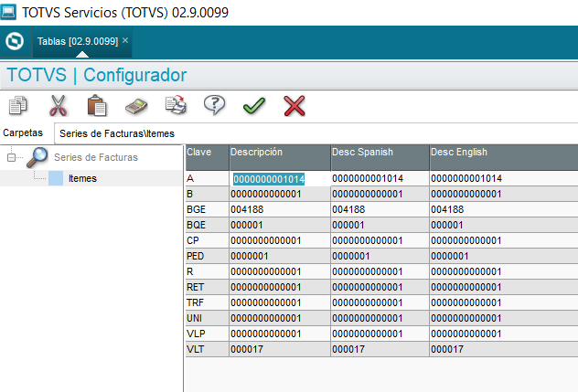Edit the highlighted 0000000001014 Descripción cell

point(280,179)
